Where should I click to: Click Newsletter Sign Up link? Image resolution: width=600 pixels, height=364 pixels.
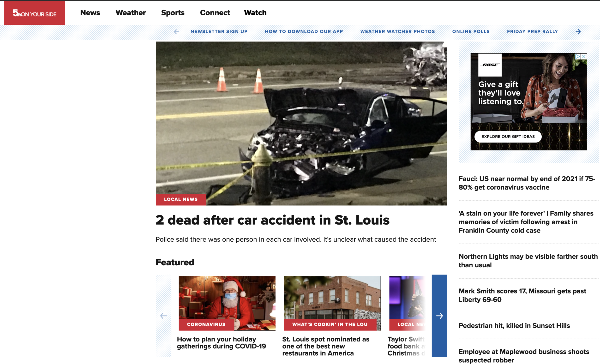(x=219, y=31)
